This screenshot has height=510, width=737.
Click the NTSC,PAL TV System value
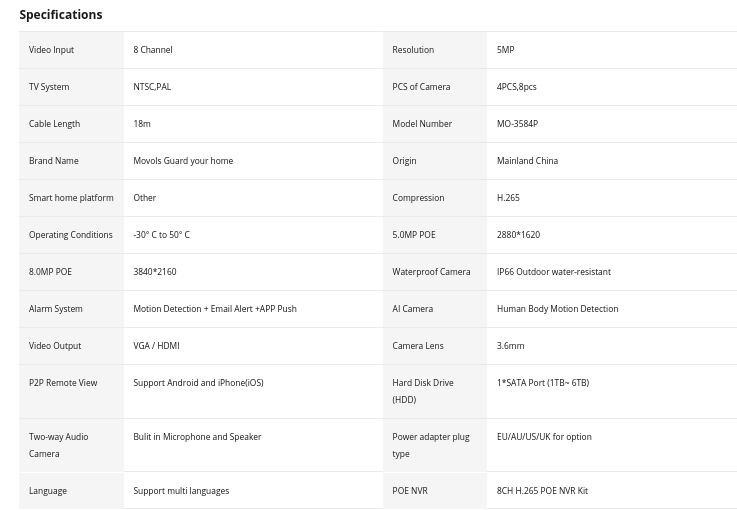[x=152, y=87]
